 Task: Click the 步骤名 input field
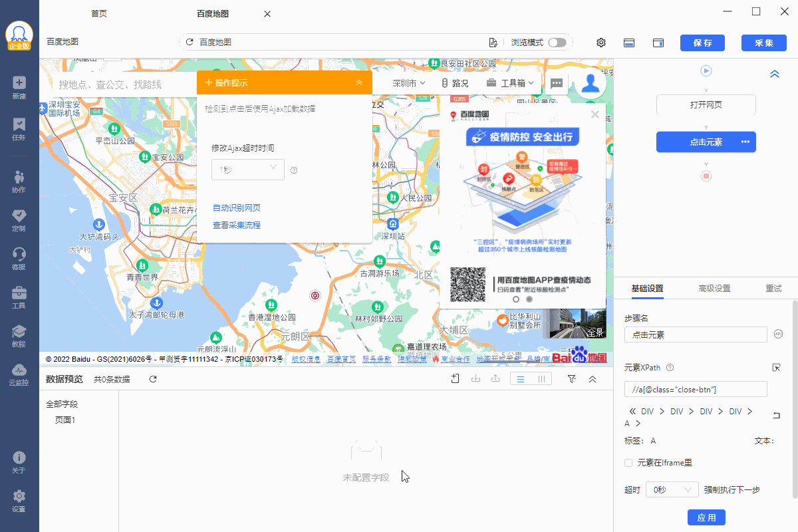tap(696, 334)
